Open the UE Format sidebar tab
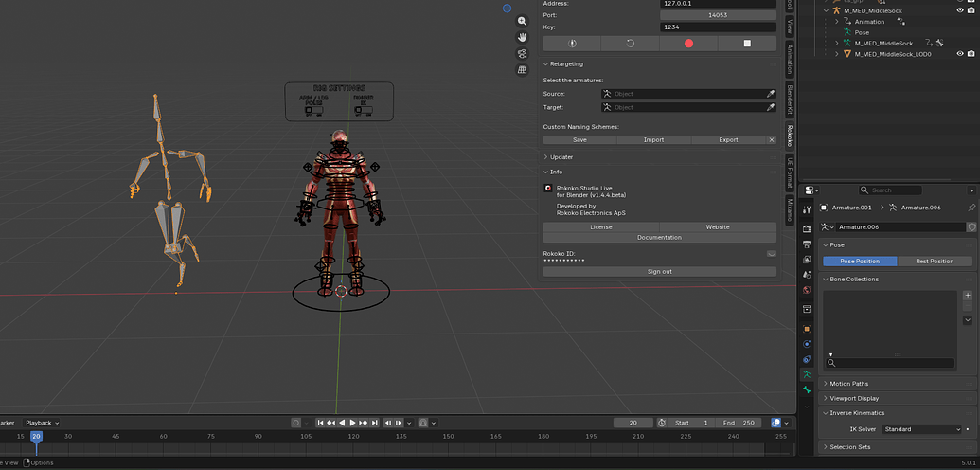Image resolution: width=980 pixels, height=470 pixels. 790,172
